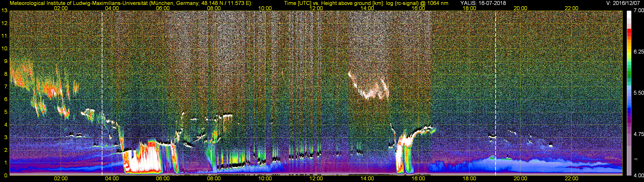This screenshot has height=182, width=644.
Task: Click the 5.50 color scale value
Action: click(x=639, y=93)
